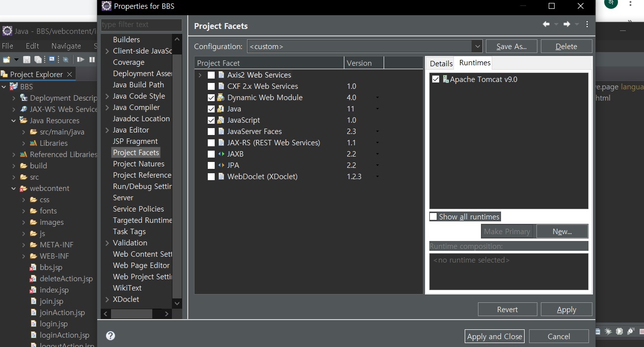
Task: Open the Navigate menu in Eclipse
Action: (66, 46)
